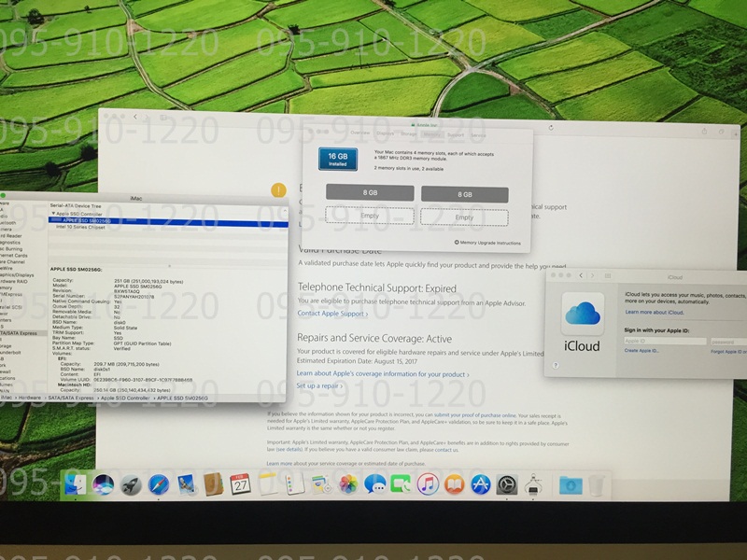Open iTunes music note icon in Dock
747x560 pixels.
(428, 484)
